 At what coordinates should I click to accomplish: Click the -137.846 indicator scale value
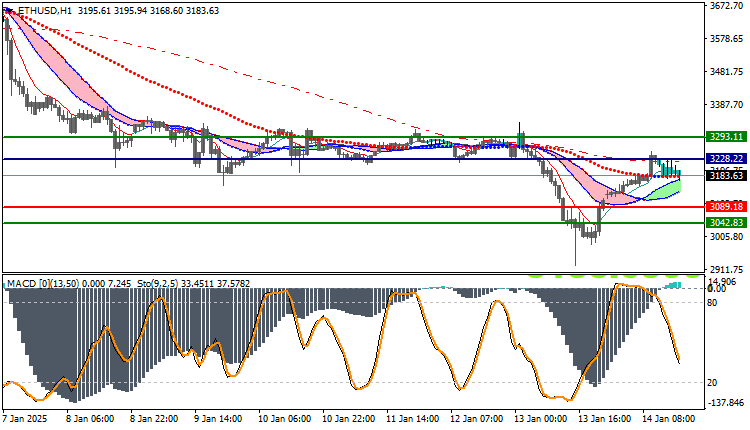(724, 403)
